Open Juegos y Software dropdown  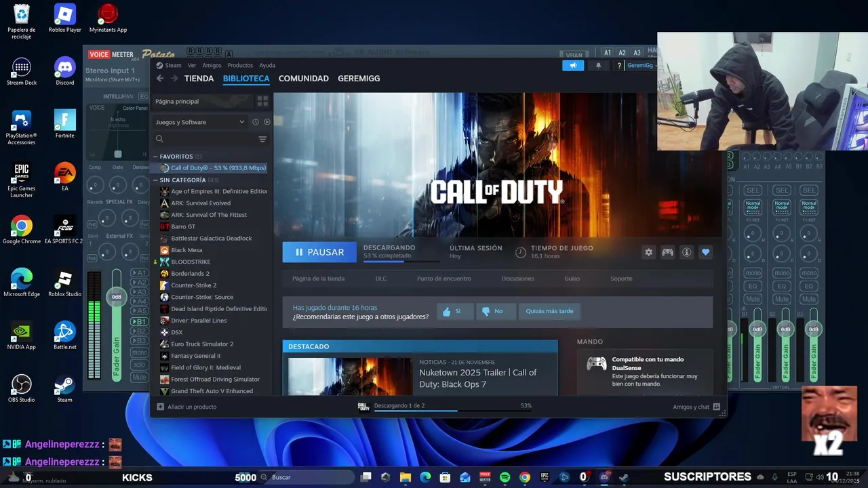click(200, 122)
